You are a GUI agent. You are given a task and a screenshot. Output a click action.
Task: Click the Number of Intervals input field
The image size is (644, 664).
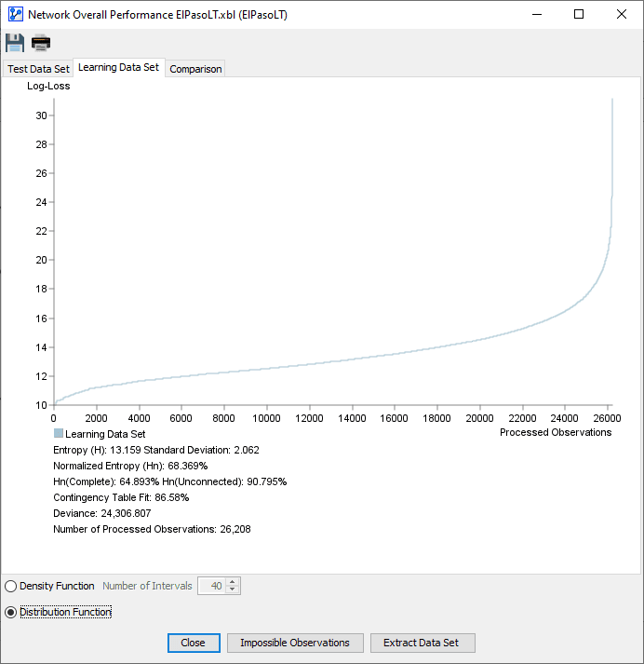[x=212, y=586]
